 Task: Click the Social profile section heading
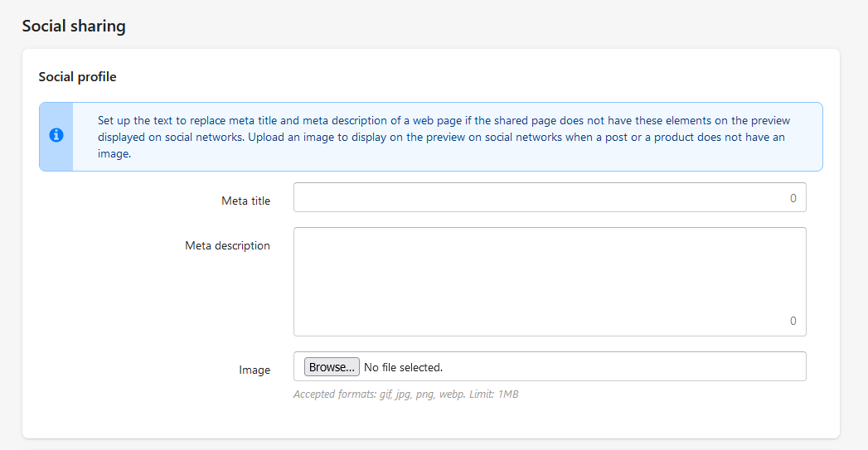(77, 77)
